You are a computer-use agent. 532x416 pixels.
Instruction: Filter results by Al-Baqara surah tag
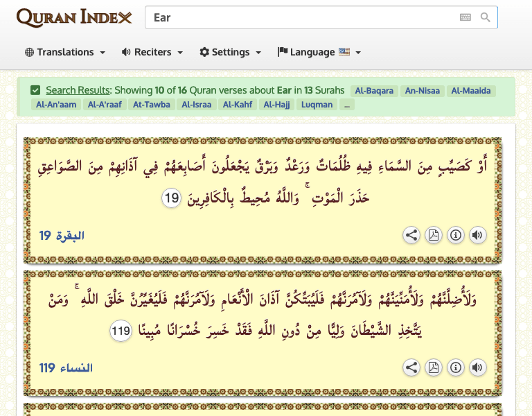374,91
